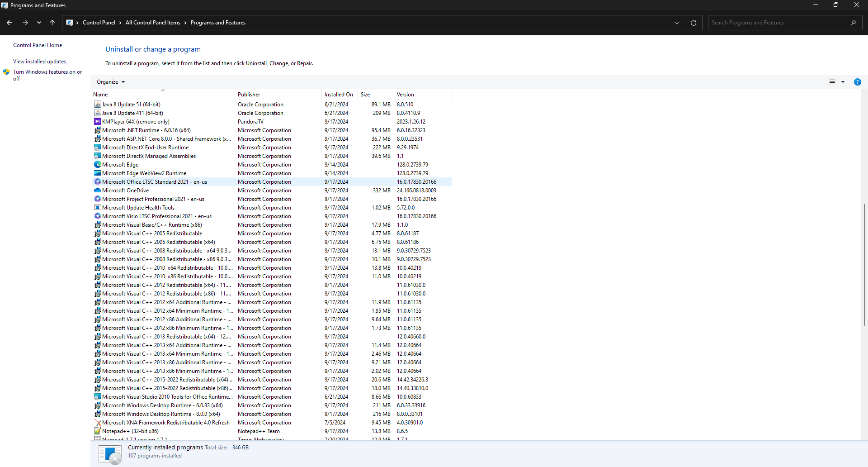Open the recent locations dropdown arrow

point(39,23)
